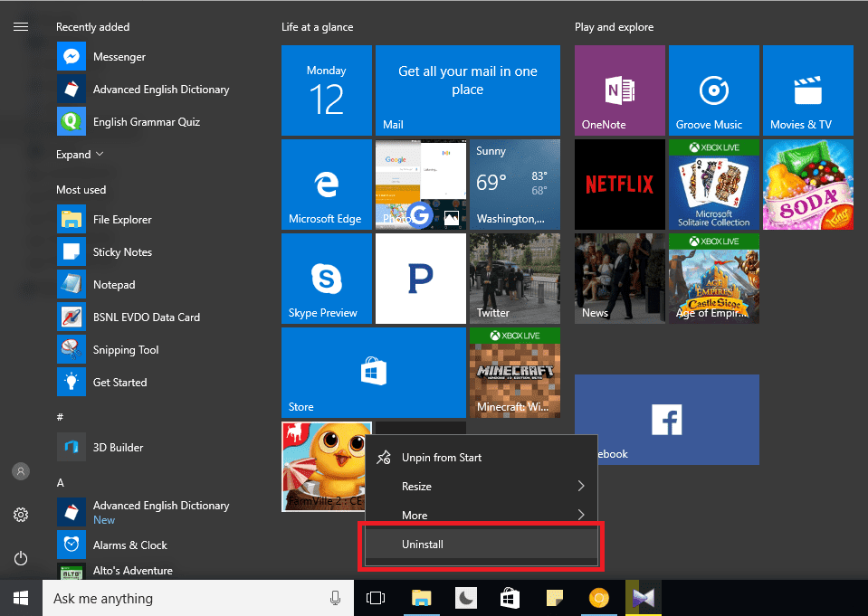Open Task View on the taskbar
Screen dimensions: 868x616
pos(376,598)
